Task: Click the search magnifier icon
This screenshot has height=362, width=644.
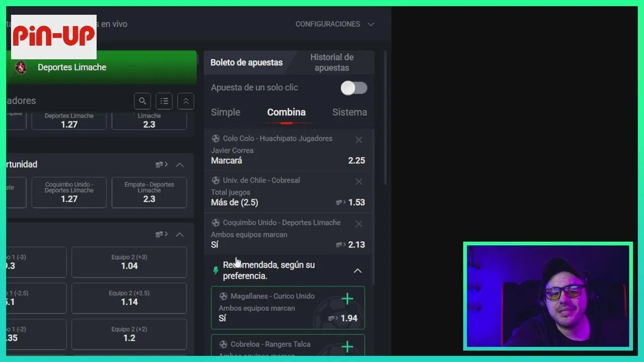Action: (x=142, y=101)
